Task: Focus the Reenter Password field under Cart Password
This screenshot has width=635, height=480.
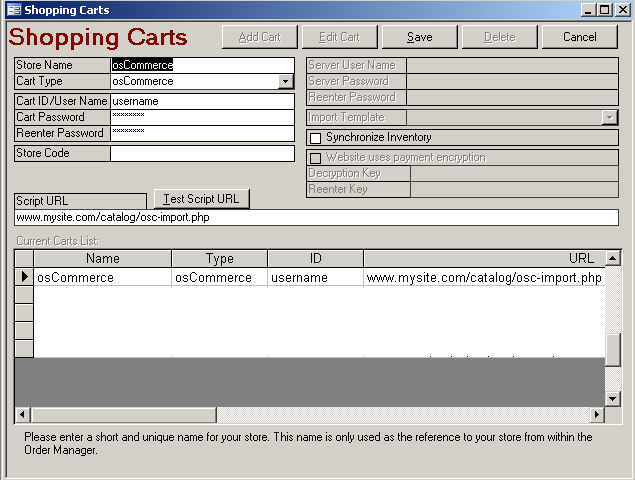Action: [x=202, y=133]
